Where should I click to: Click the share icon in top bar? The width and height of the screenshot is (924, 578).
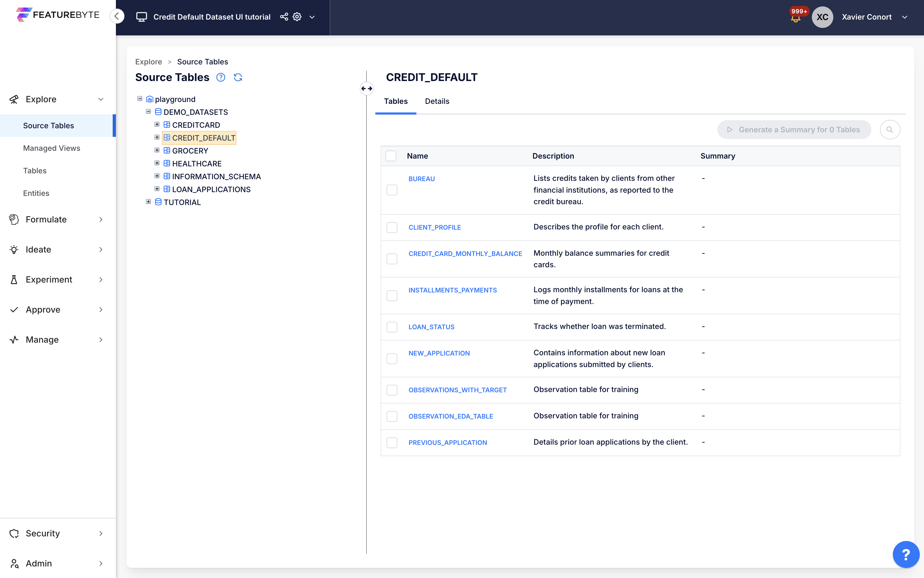[284, 17]
